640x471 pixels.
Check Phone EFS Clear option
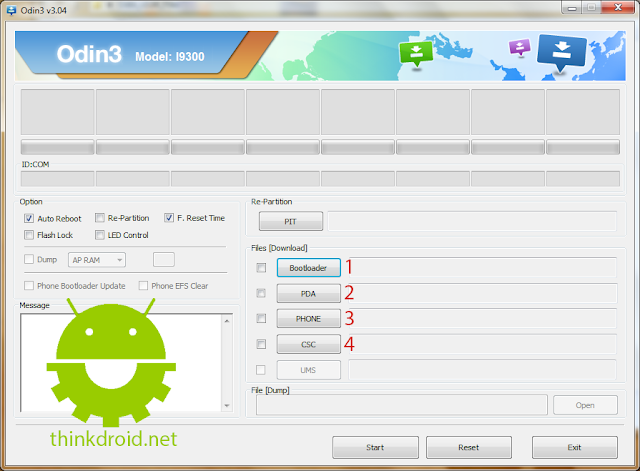click(x=143, y=286)
